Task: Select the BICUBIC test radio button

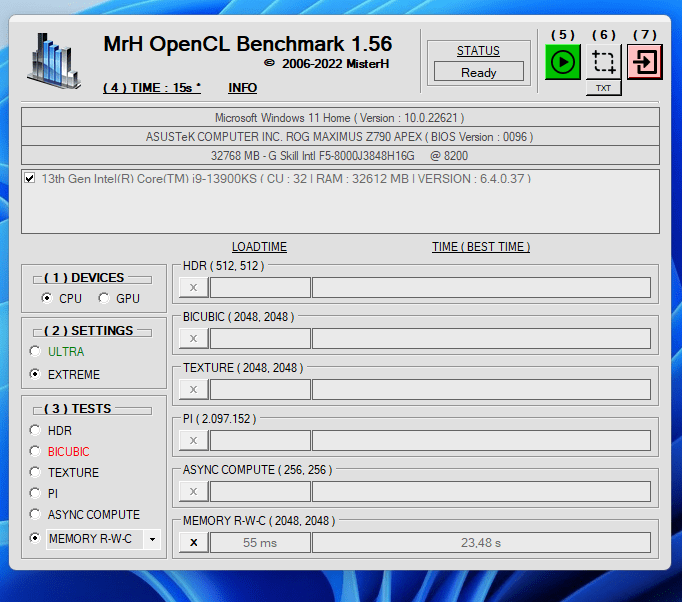Action: tap(35, 452)
